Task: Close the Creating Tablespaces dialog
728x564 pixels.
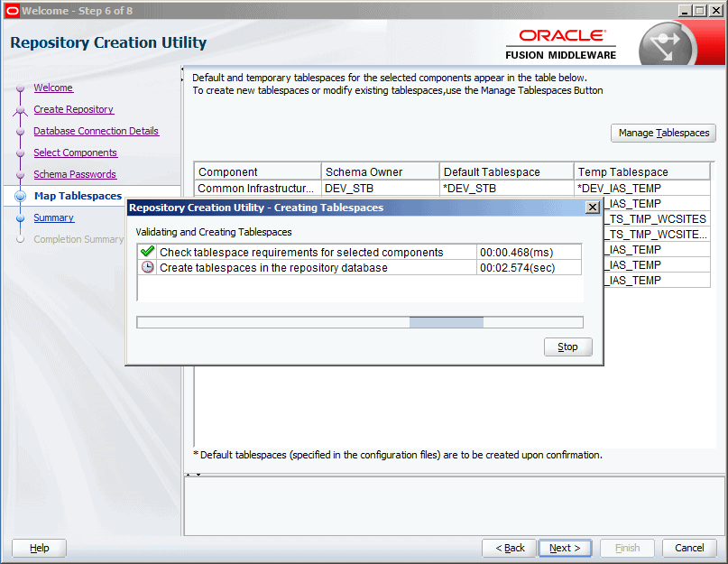Action: (x=593, y=208)
